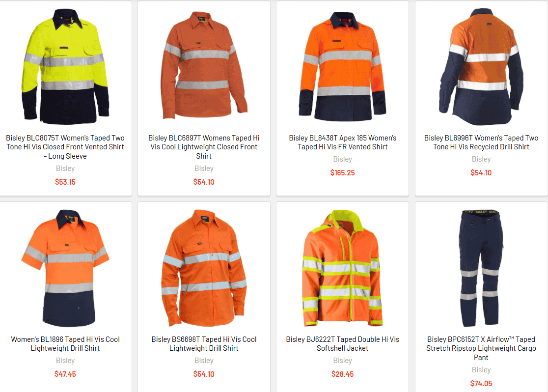Click Bisley brand under the $165.25 shirt
Viewport: 548px width, 392px height.
pyautogui.click(x=343, y=159)
